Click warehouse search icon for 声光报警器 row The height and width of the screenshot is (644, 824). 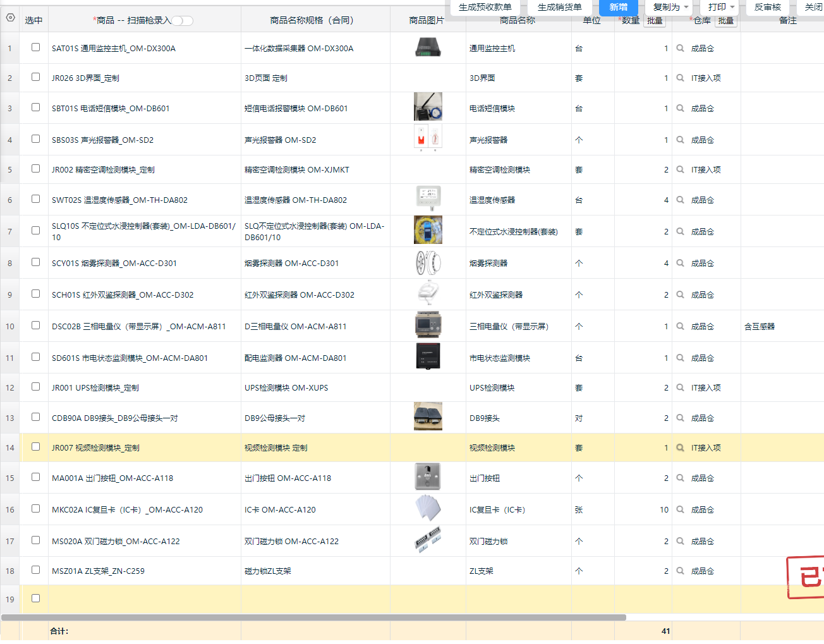tap(681, 140)
